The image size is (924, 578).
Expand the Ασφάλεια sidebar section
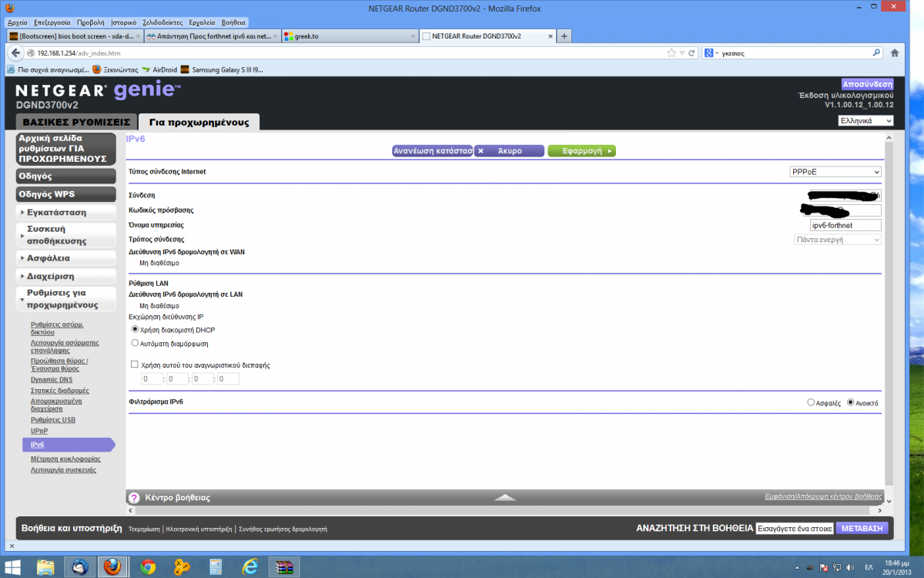[65, 258]
